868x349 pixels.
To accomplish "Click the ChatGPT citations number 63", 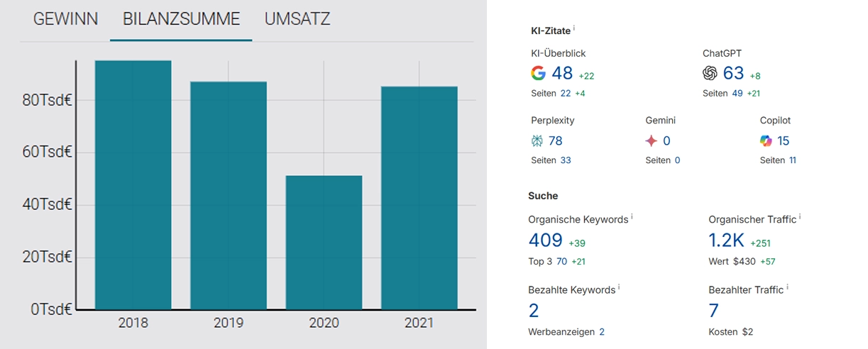I will (733, 73).
